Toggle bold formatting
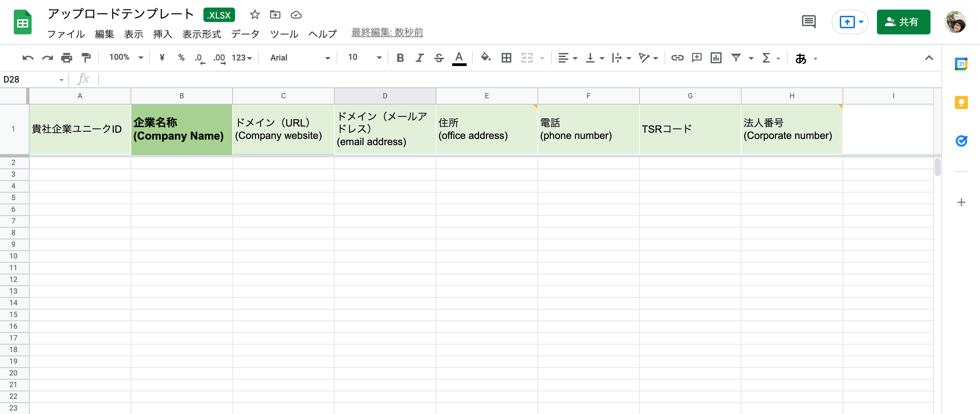This screenshot has width=980, height=414. click(400, 58)
